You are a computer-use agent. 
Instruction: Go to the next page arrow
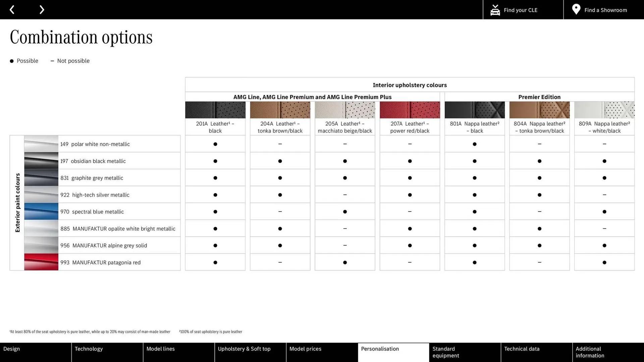point(42,10)
